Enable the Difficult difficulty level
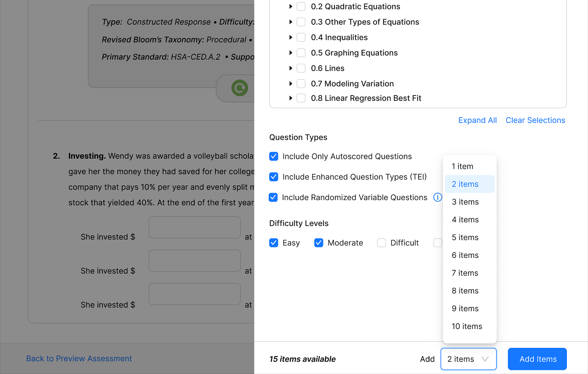Viewport: 588px width, 374px height. pos(381,243)
